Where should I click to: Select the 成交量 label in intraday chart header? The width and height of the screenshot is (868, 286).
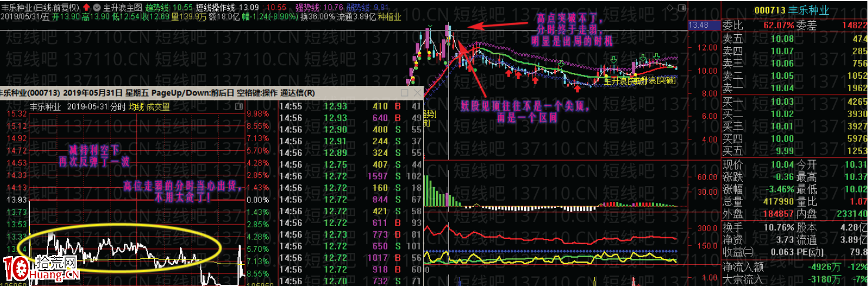pos(157,107)
